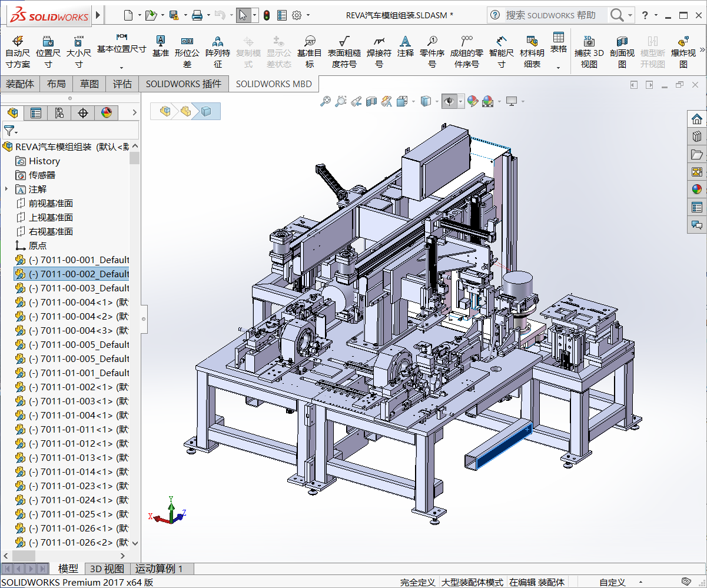Viewport: 707px width, 588px height.
Task: Click the 基准 datum tool
Action: pyautogui.click(x=160, y=46)
